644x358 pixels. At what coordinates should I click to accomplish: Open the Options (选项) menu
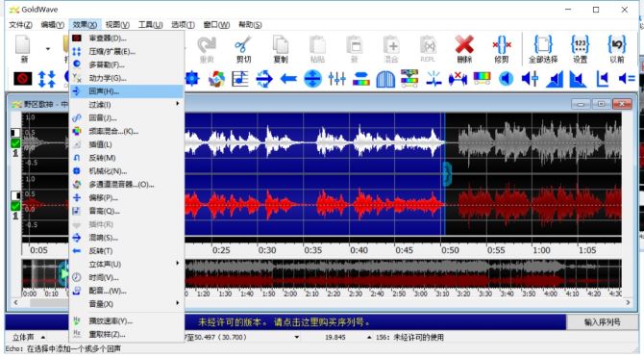(183, 25)
